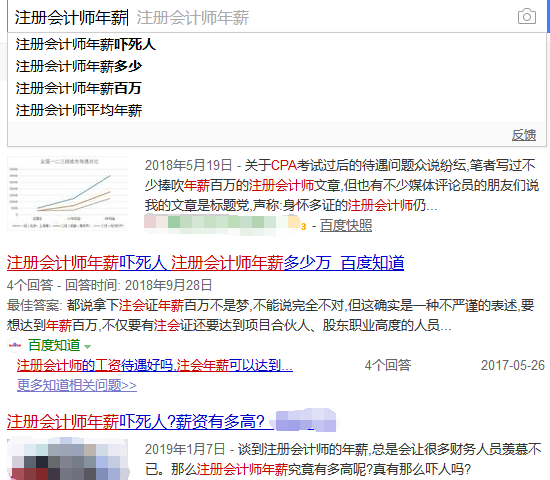Click the date 2017-05-26
This screenshot has width=550, height=480.
click(x=513, y=366)
